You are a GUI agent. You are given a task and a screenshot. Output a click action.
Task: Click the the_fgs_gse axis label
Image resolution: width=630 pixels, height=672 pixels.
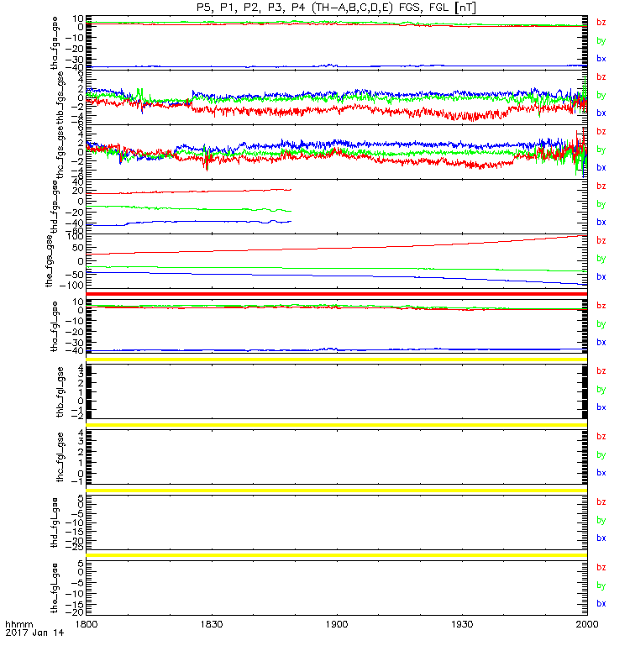coord(50,261)
